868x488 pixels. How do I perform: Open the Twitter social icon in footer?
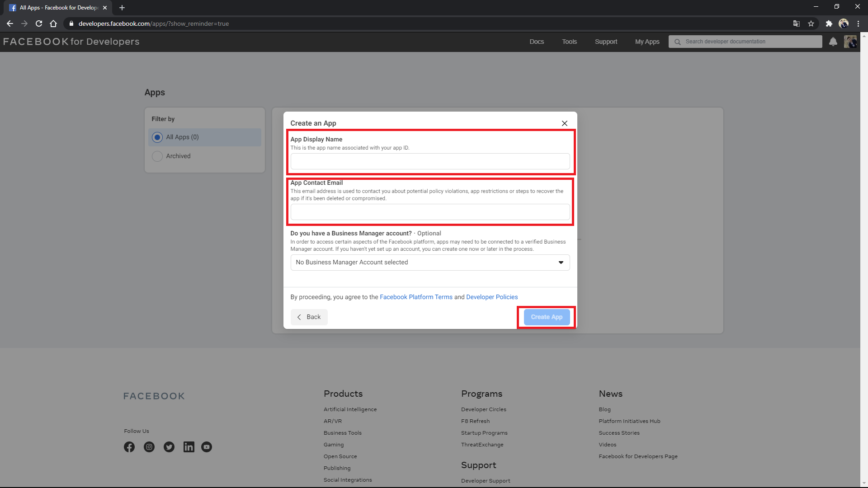169,447
